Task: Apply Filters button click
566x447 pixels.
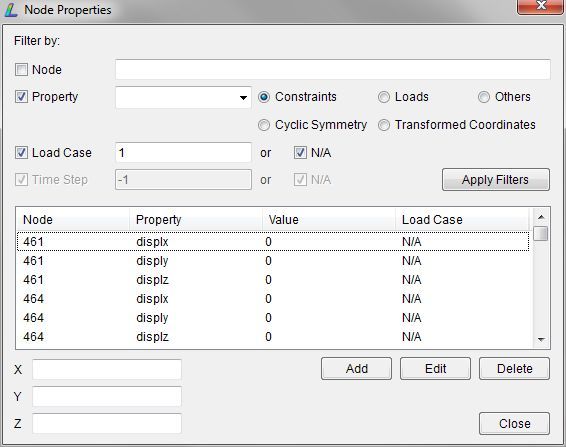Action: point(496,179)
